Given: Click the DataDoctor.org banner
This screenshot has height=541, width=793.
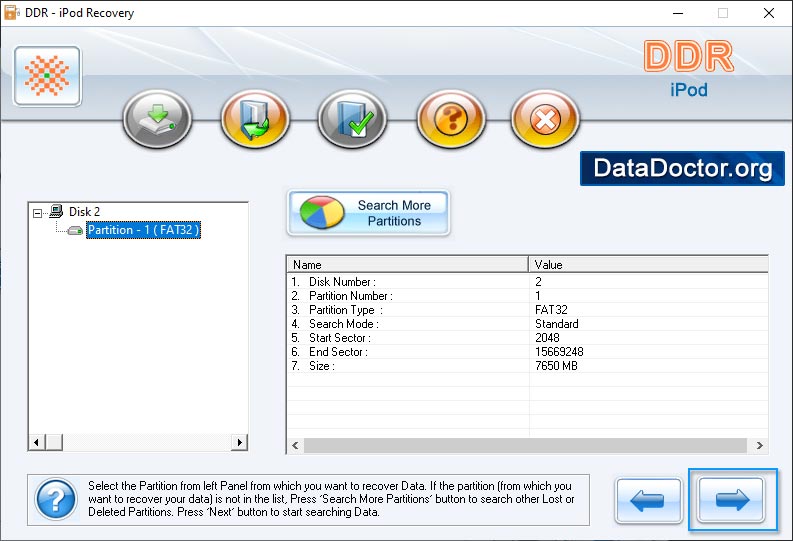Looking at the screenshot, I should [x=682, y=168].
